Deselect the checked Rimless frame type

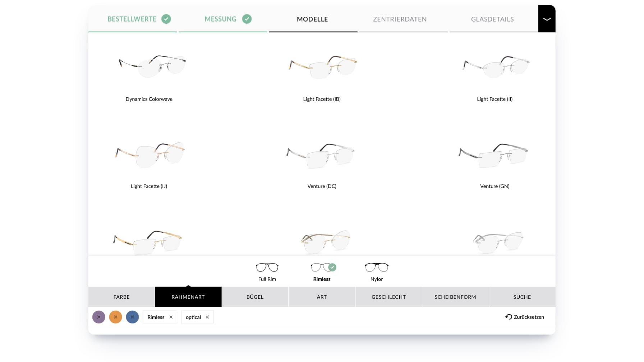pyautogui.click(x=322, y=268)
